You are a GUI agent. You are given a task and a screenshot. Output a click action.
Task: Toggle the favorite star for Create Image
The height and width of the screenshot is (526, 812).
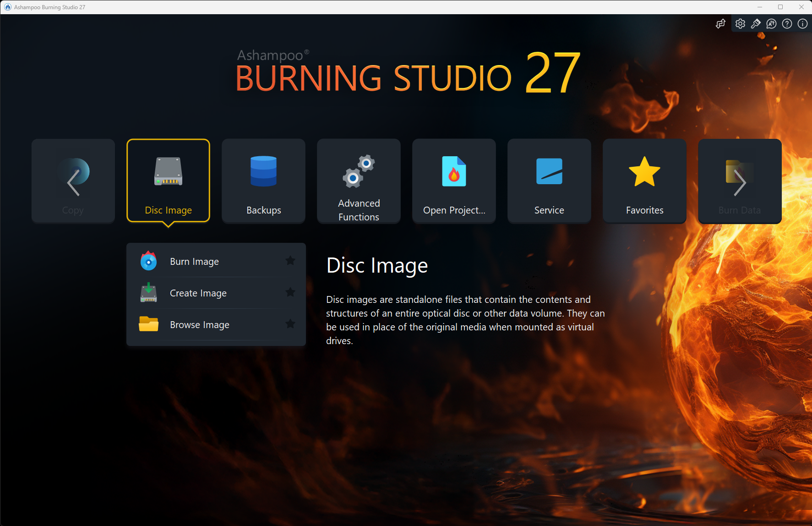(290, 292)
